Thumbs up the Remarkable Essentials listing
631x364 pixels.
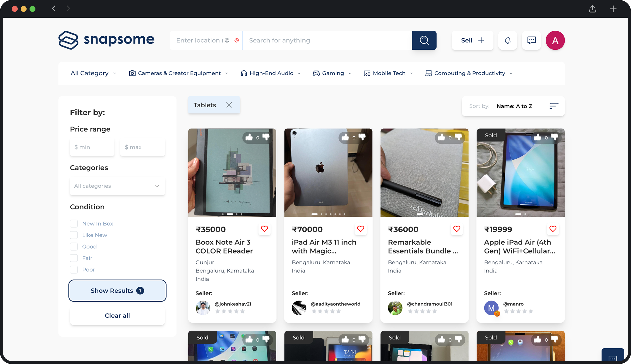point(442,137)
